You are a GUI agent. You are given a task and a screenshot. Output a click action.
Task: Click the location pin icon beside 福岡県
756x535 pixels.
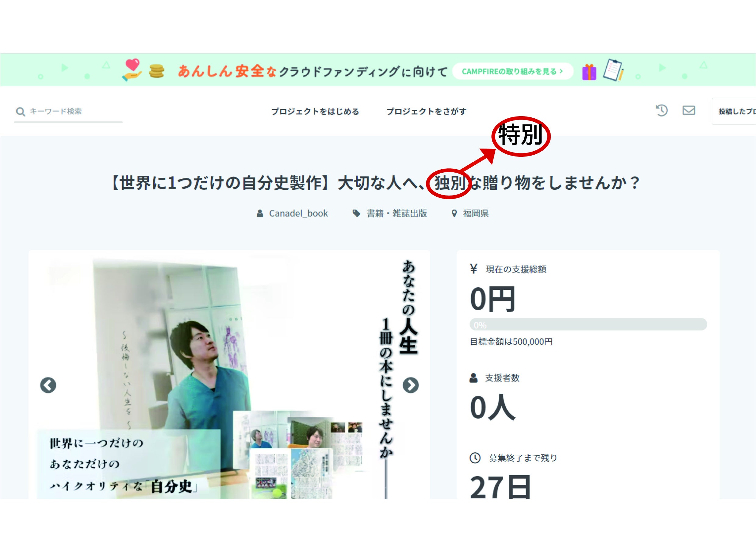pyautogui.click(x=454, y=214)
